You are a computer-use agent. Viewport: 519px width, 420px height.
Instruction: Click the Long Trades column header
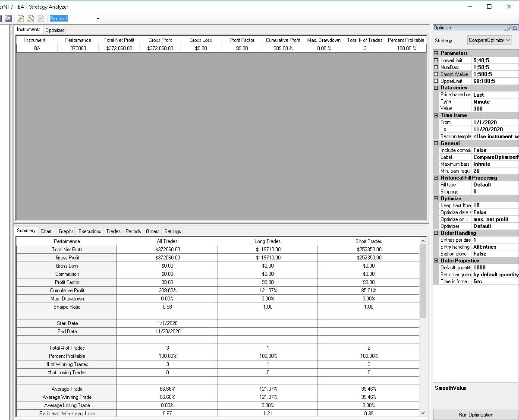coord(267,241)
